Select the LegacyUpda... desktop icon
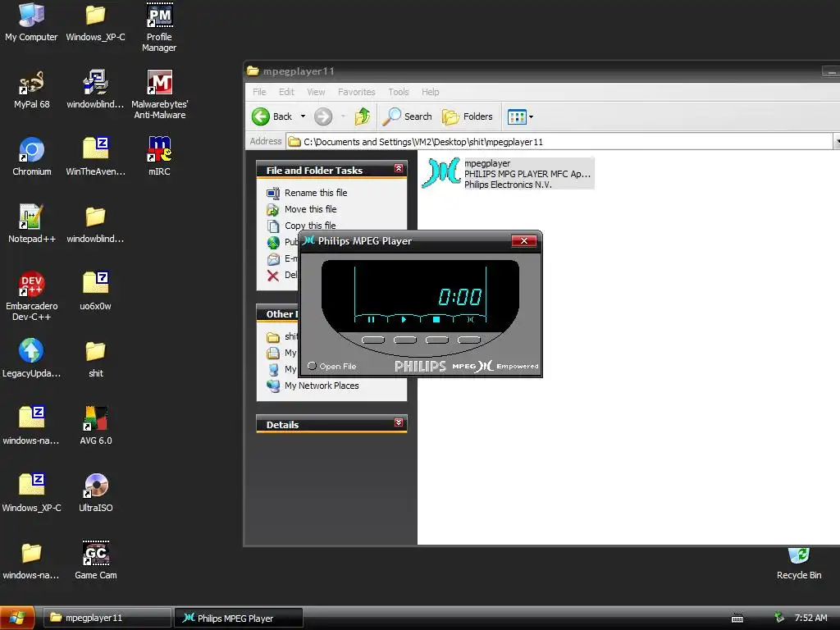 point(32,358)
